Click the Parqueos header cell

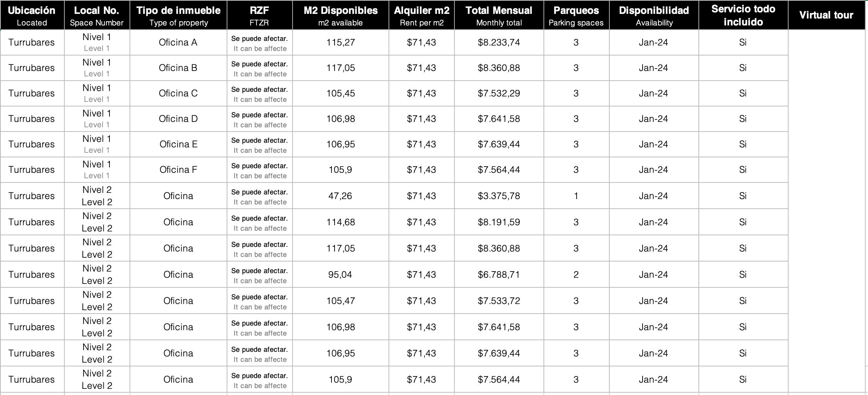[576, 15]
